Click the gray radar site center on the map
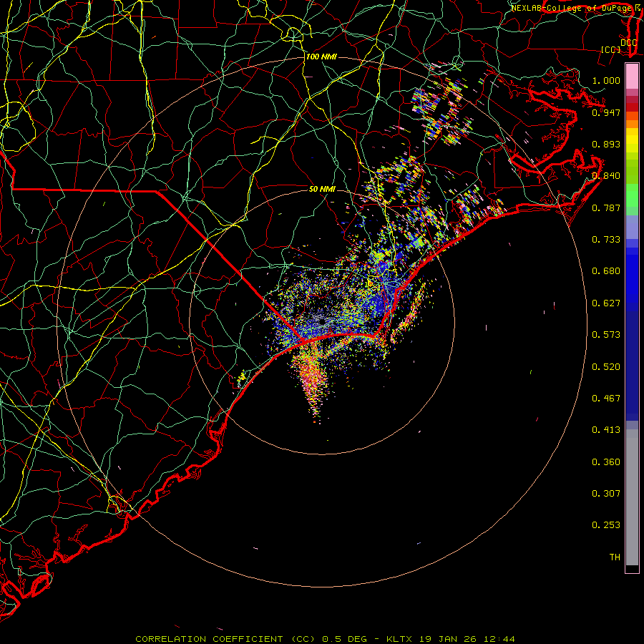Viewport: 644px width, 644px height. point(322,321)
